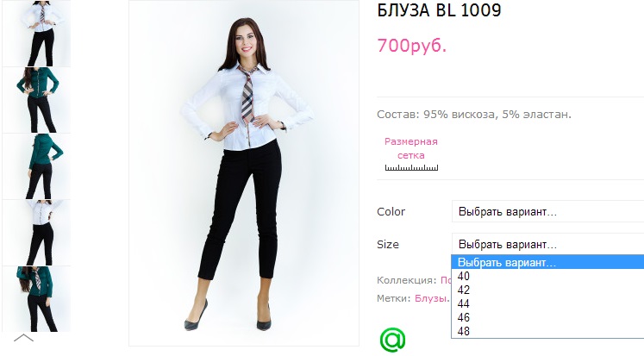Select the highlighted Выбрать вариант option

click(547, 262)
